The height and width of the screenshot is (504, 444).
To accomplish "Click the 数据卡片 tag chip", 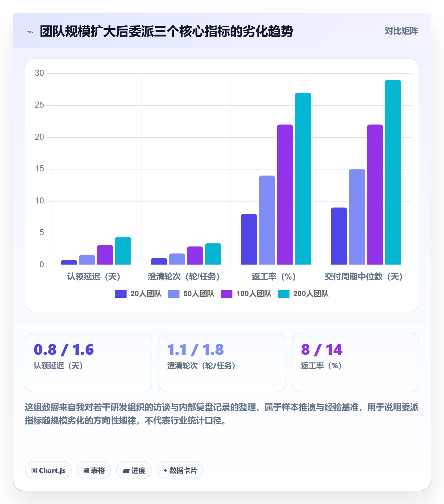I will pos(180,470).
